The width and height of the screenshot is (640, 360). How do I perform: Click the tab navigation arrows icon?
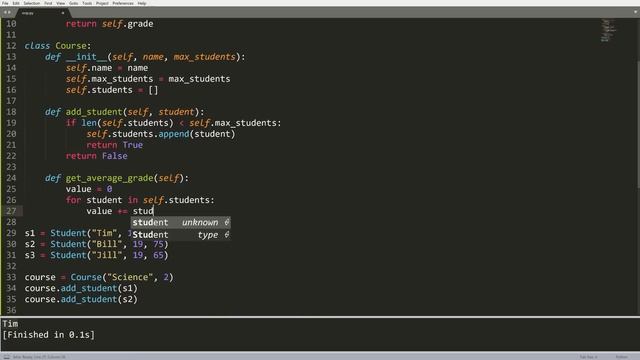(x=7, y=12)
